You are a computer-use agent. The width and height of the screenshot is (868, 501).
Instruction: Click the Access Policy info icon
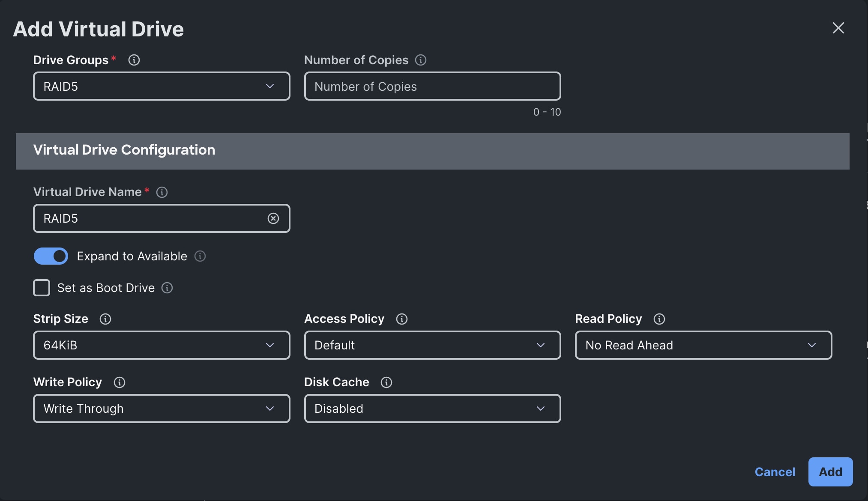coord(402,319)
